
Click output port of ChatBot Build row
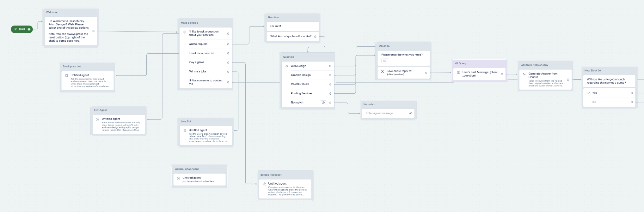(330, 85)
